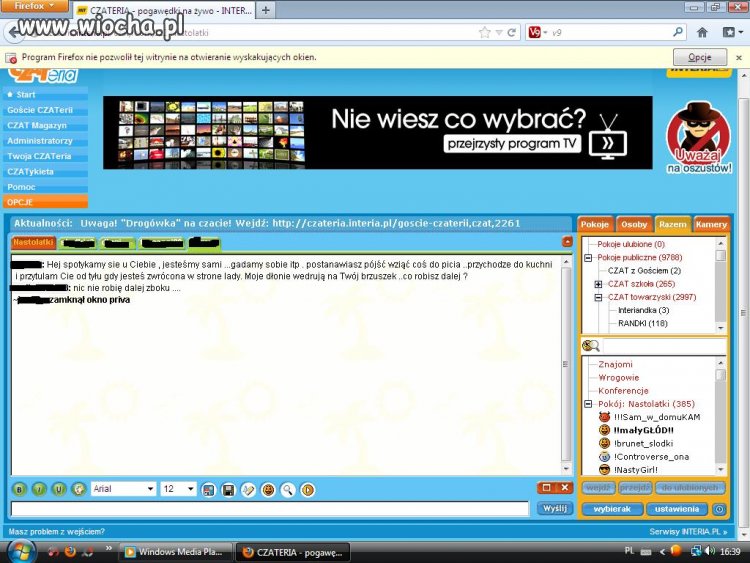Viewport: 750px width, 563px height.
Task: Click the smiley avatar of !!małyGŁÓD!!
Action: click(605, 430)
